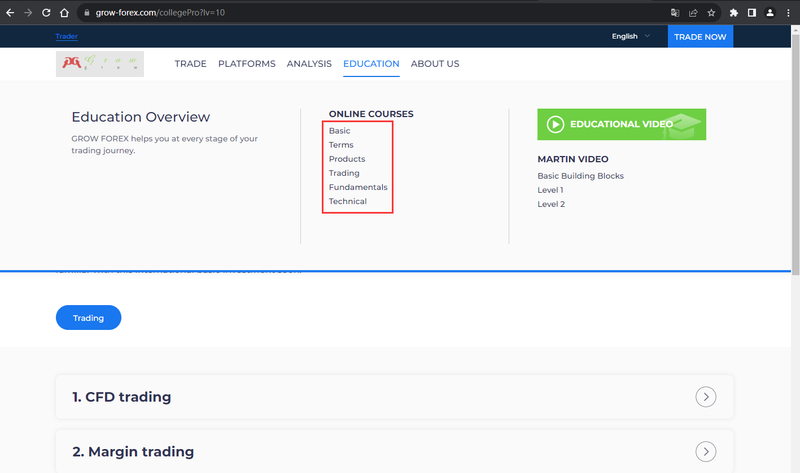Screen dimensions: 800x473
Task: Open the Trading course link in menu
Action: pos(344,173)
